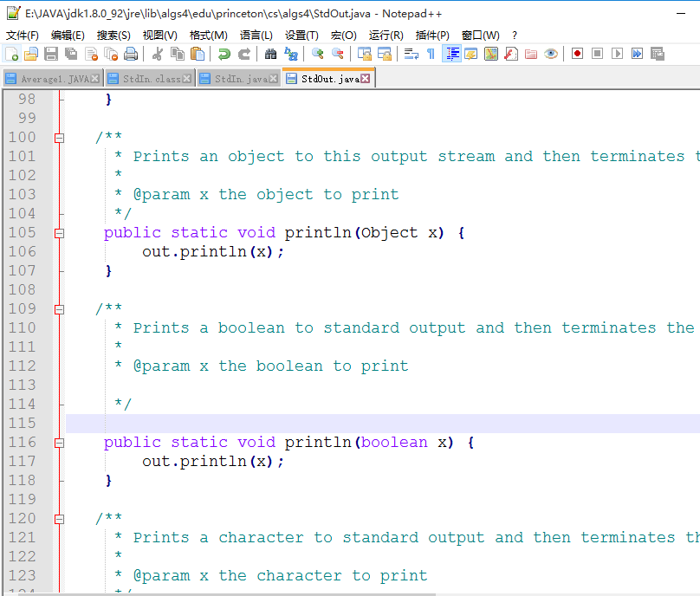700x596 pixels.
Task: Toggle synchronize horizontal scrolling icon
Action: point(385,54)
